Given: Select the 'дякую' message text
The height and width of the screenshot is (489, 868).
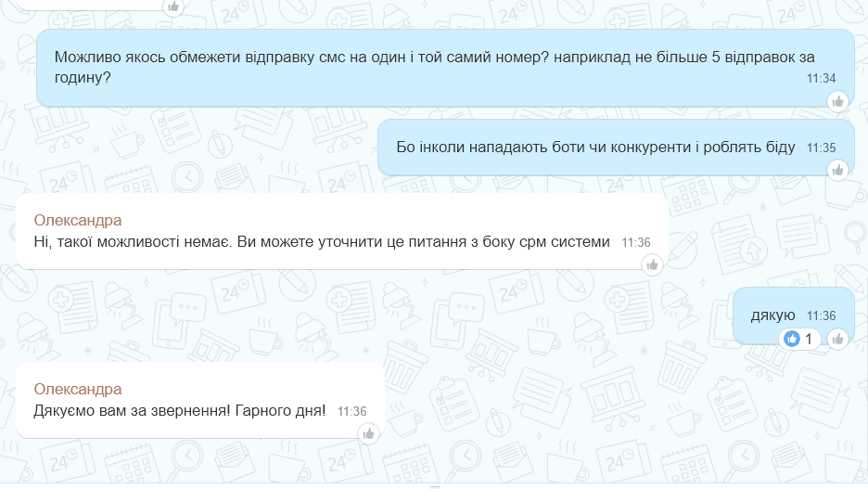Looking at the screenshot, I should 772,315.
